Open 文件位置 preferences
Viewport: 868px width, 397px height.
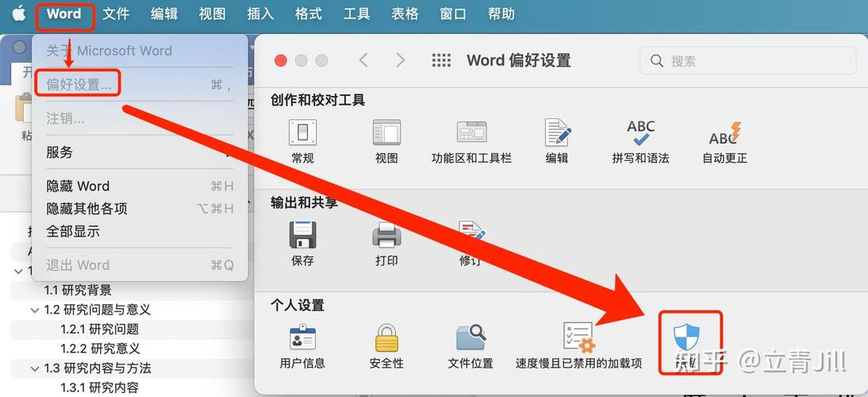pos(470,337)
